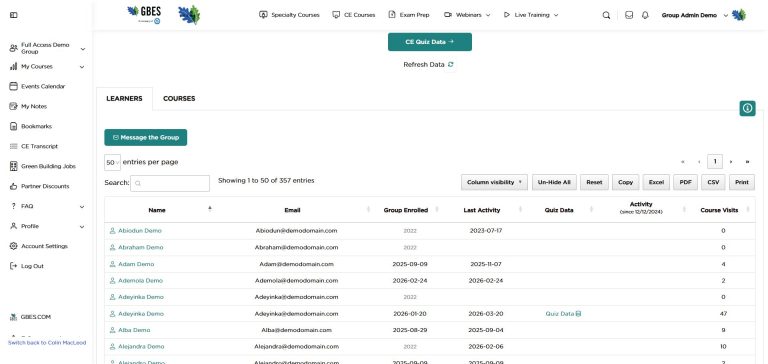Open CE Courses menu item
Viewport: 768px width, 364px height.
click(354, 15)
